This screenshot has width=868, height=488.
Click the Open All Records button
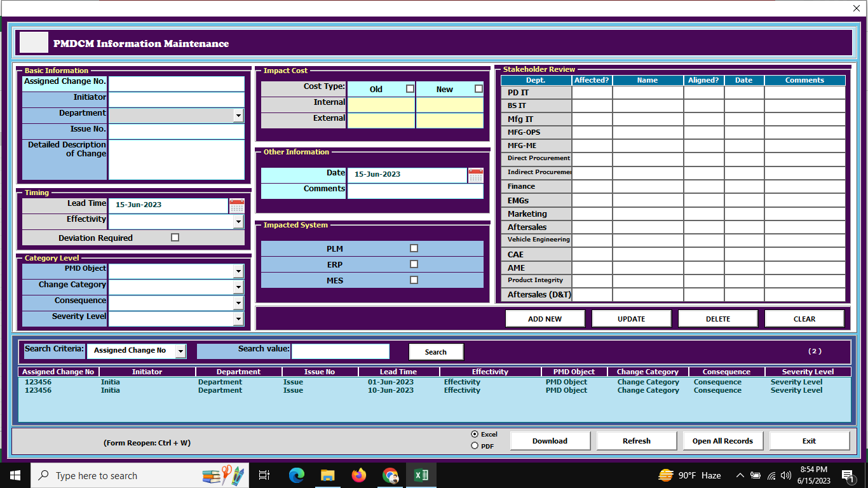[x=722, y=441]
